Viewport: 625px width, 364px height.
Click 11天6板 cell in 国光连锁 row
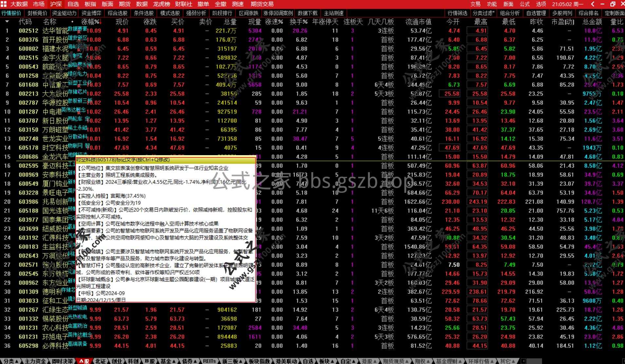pyautogui.click(x=382, y=211)
